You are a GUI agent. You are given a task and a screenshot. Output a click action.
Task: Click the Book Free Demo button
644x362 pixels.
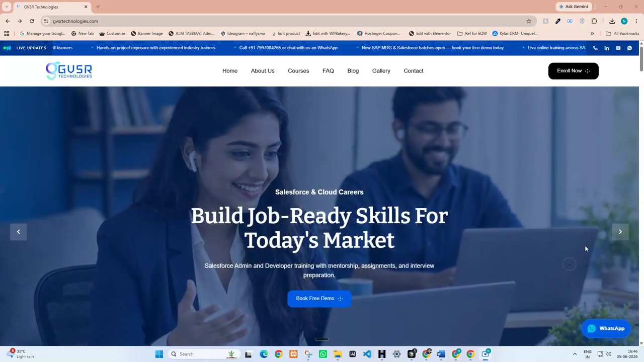[x=319, y=299]
